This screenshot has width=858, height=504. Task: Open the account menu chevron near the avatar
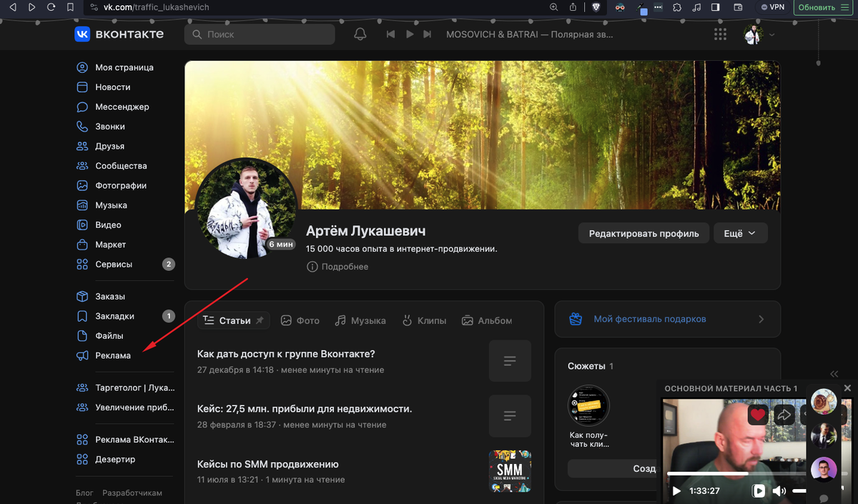[x=771, y=34]
